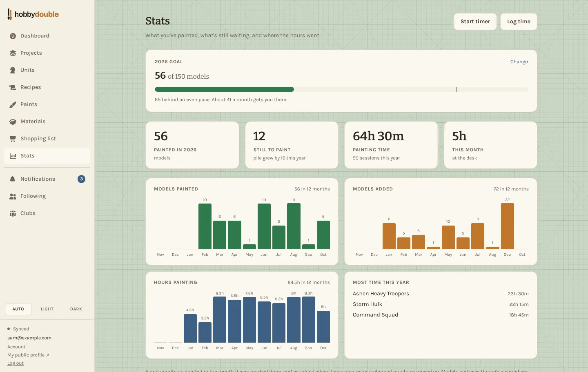Open the Shopping list page
Viewport: 588px width, 372px height.
click(47, 139)
